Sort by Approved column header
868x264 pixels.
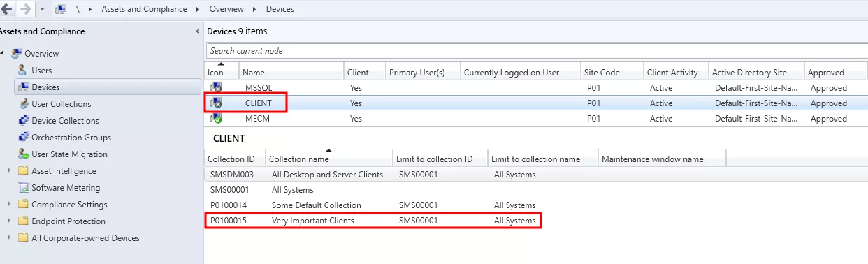pyautogui.click(x=835, y=72)
